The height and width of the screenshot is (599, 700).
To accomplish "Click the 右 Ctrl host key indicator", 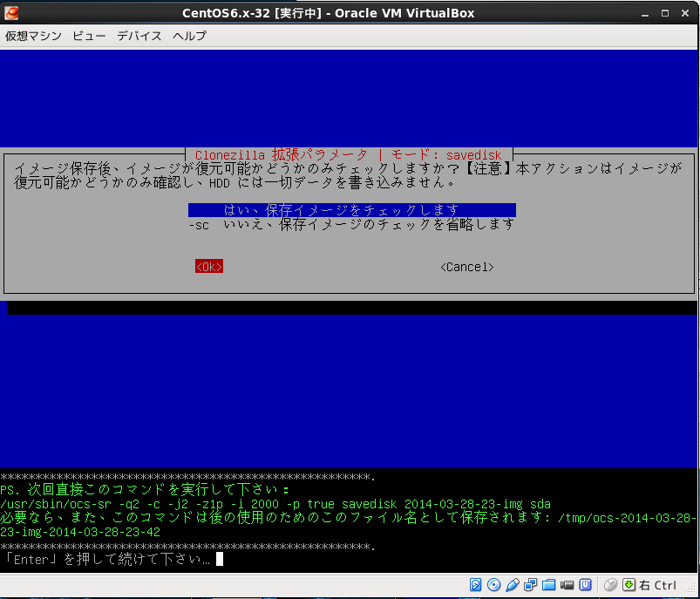I will click(658, 585).
